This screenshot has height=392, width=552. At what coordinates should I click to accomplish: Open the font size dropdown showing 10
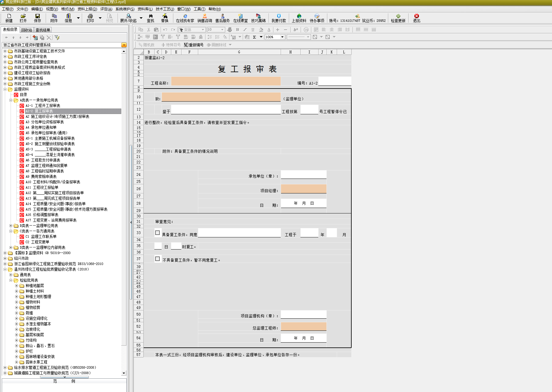222,30
